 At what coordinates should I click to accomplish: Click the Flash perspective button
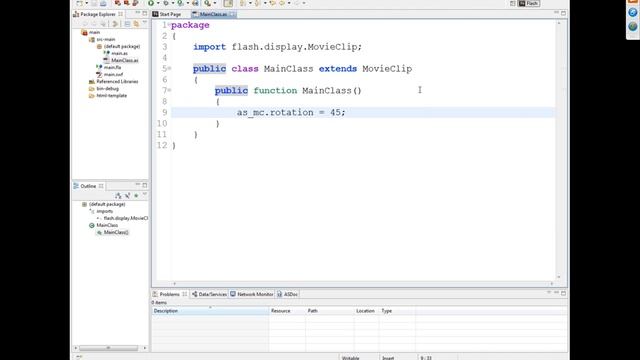[529, 3]
